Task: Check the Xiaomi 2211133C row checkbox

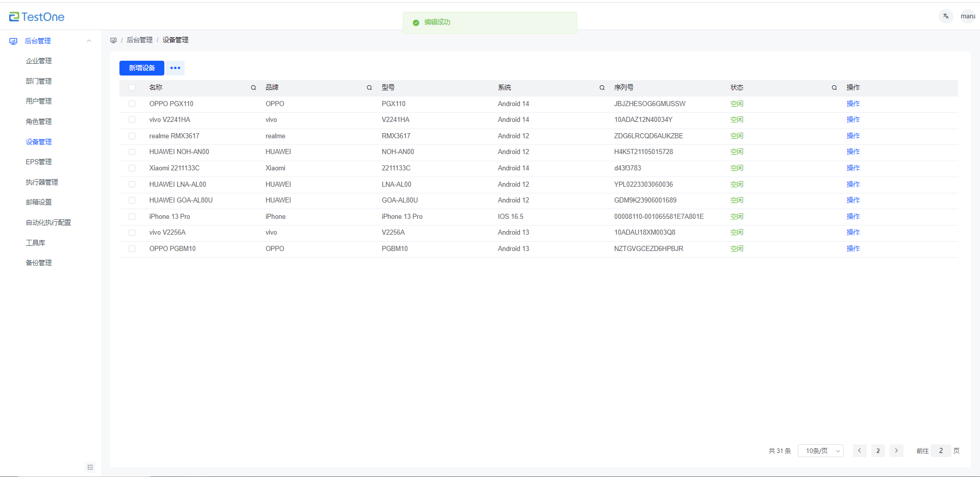Action: pyautogui.click(x=132, y=168)
